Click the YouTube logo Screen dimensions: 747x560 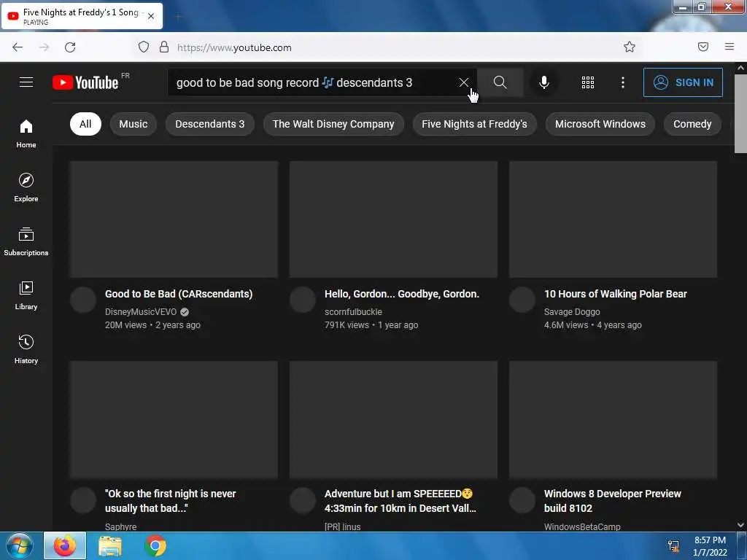coord(86,82)
